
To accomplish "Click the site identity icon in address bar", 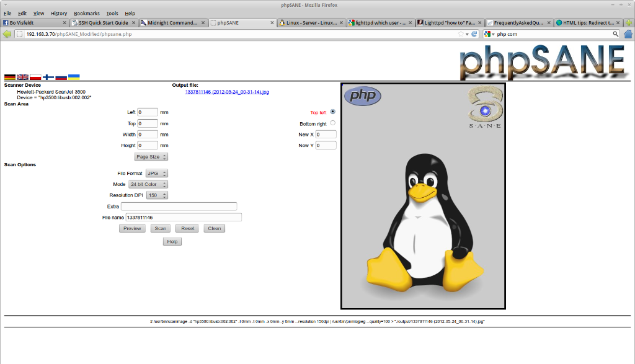I will pyautogui.click(x=19, y=34).
